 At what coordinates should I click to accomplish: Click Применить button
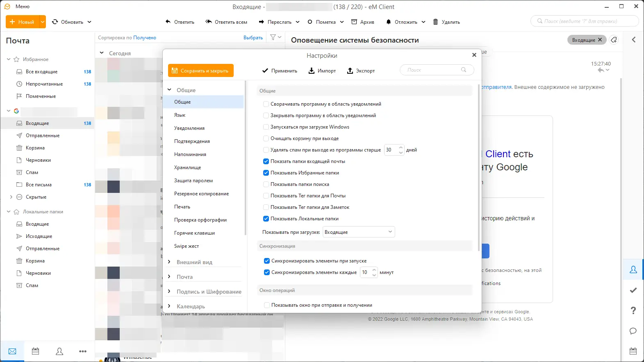click(280, 70)
